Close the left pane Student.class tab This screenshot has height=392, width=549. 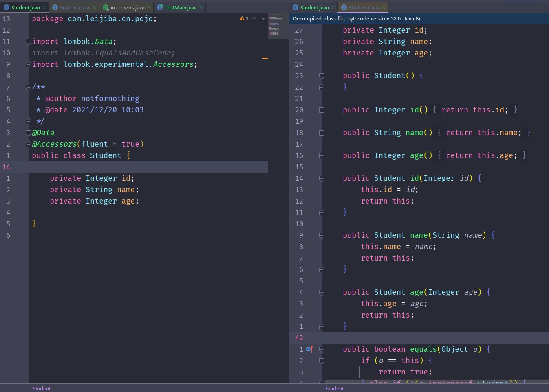[x=95, y=7]
